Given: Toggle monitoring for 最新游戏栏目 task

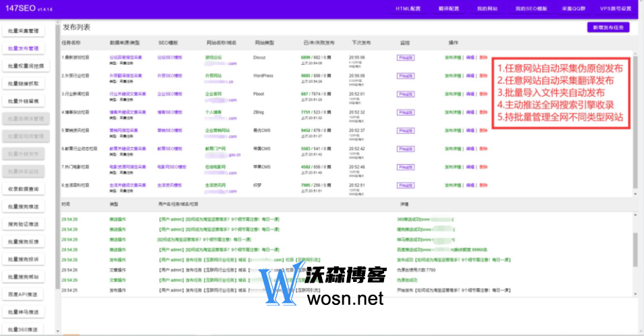Looking at the screenshot, I should click(x=405, y=58).
